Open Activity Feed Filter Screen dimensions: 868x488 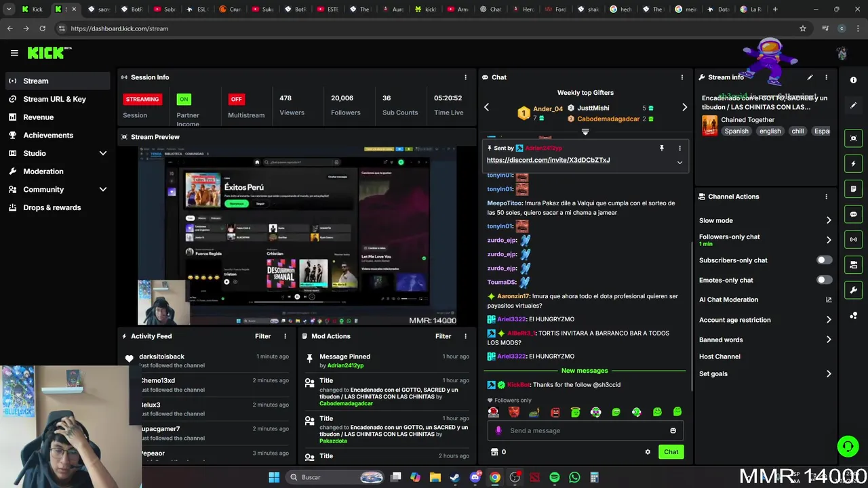262,336
